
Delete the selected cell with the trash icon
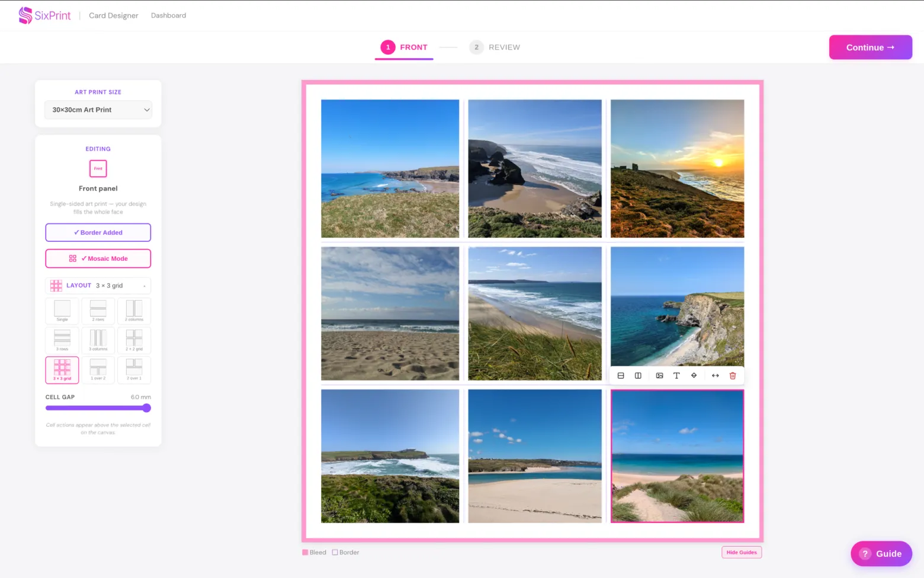[x=733, y=376]
